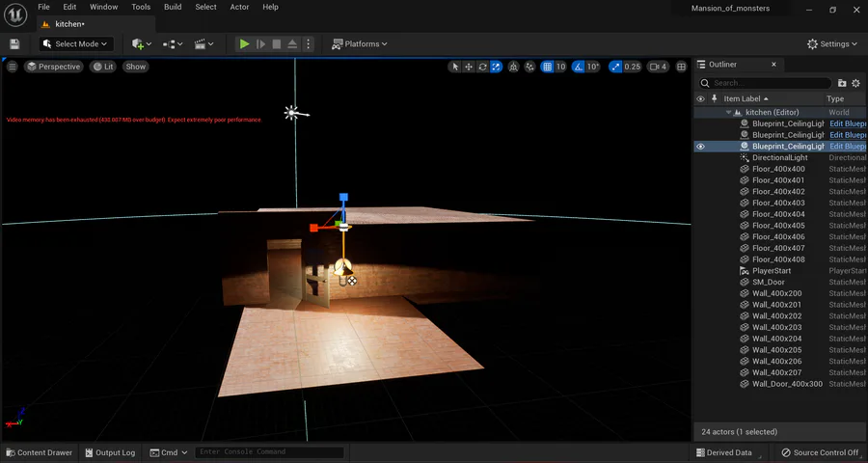Toggle the world/local coordinate system icon

click(514, 67)
